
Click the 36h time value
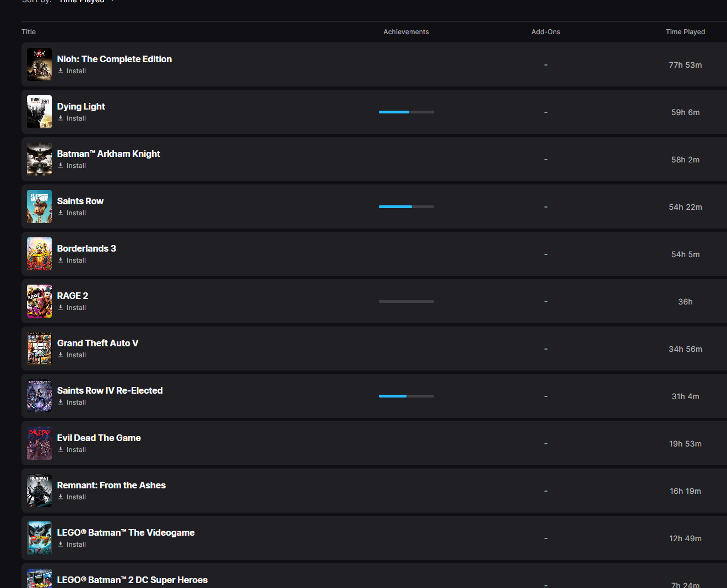686,302
